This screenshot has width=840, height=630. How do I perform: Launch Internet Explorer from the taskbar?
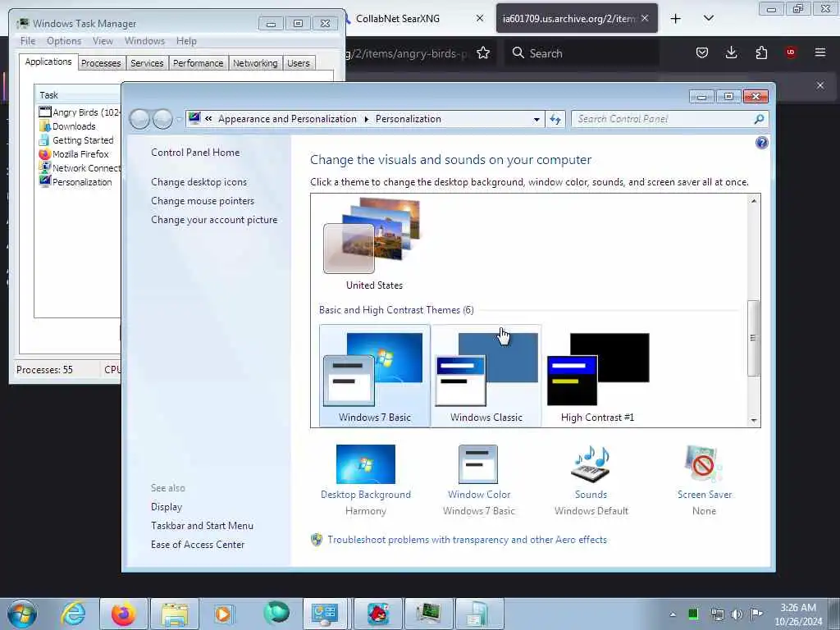[73, 614]
